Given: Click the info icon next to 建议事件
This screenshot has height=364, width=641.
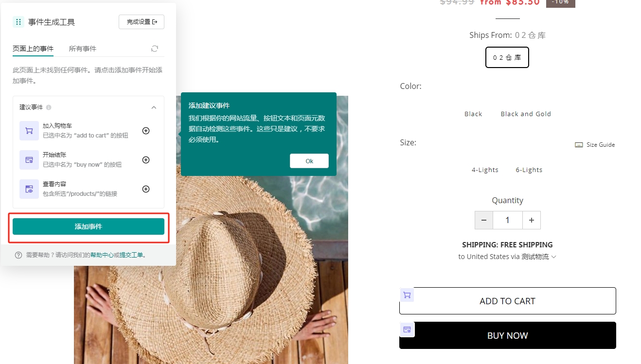Looking at the screenshot, I should tap(49, 107).
